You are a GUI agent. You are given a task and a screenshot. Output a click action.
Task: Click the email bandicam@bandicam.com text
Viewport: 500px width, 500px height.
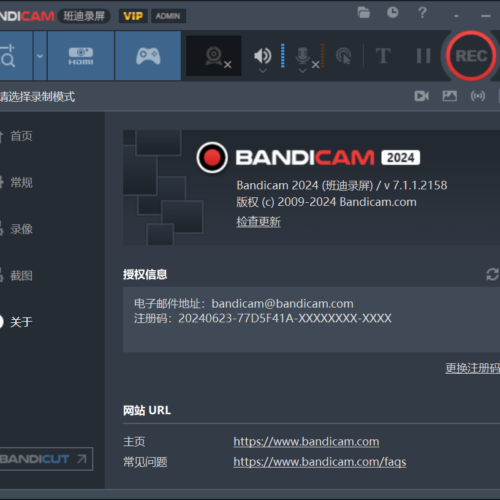point(282,304)
